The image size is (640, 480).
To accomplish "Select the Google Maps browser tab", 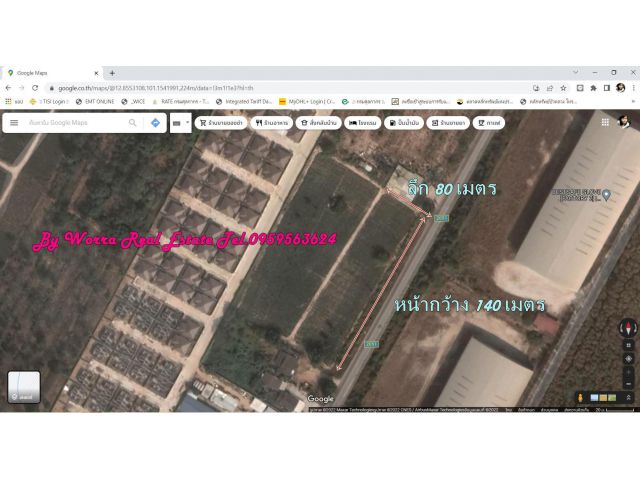I will click(50, 73).
